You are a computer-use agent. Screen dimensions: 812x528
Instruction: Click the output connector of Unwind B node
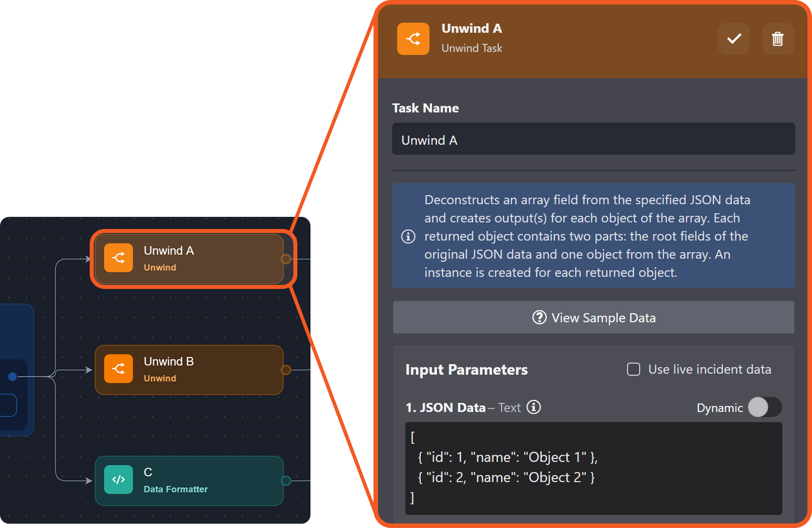pos(286,370)
